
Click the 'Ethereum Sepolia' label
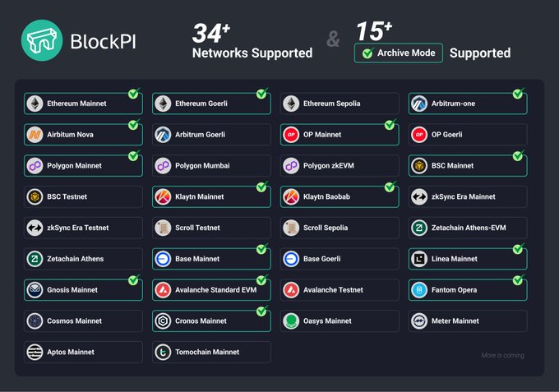pyautogui.click(x=332, y=104)
